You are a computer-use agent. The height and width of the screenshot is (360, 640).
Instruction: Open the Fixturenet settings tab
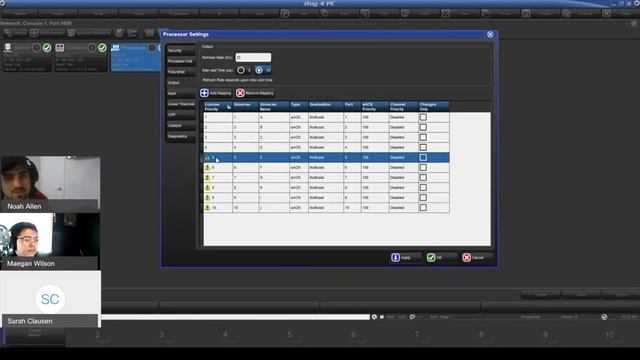pyautogui.click(x=180, y=72)
